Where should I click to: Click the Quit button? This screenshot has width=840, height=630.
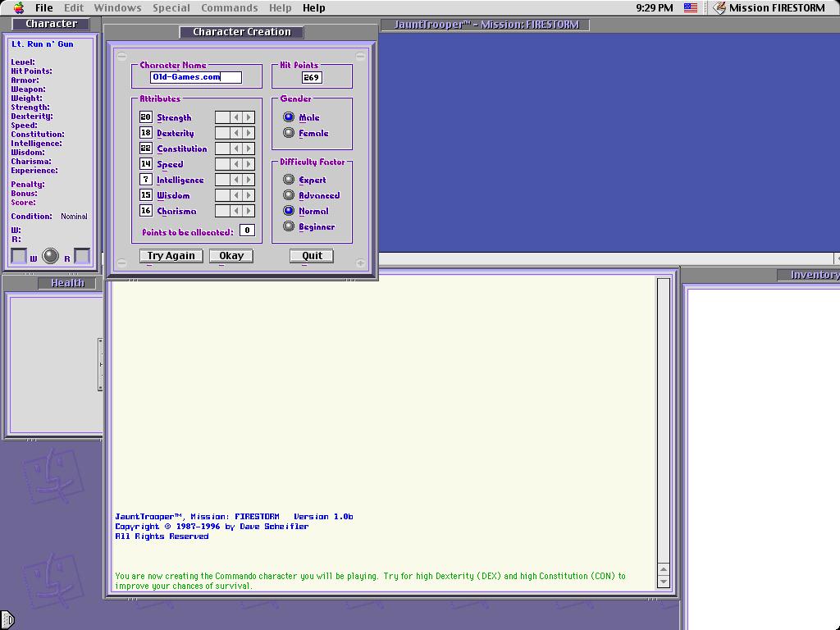[x=312, y=256]
